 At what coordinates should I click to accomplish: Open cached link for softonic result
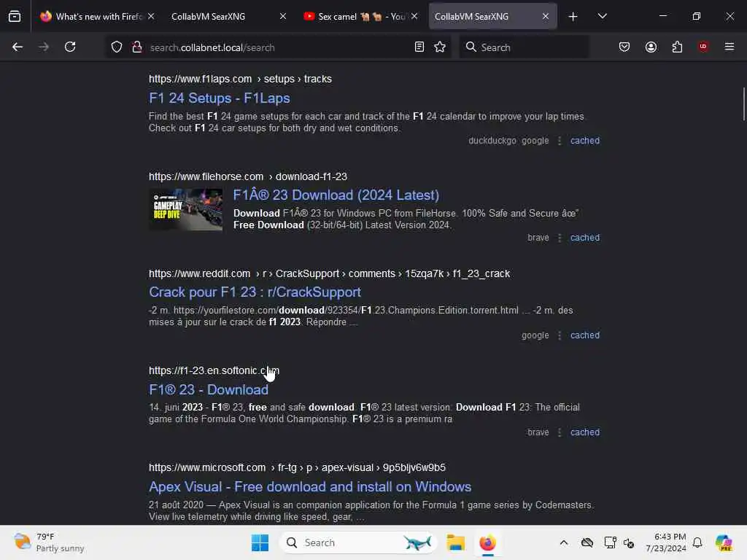[x=585, y=432]
